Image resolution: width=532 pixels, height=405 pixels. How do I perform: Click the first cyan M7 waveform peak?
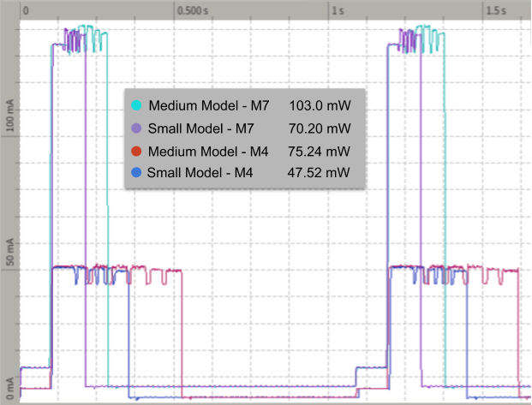(x=81, y=28)
